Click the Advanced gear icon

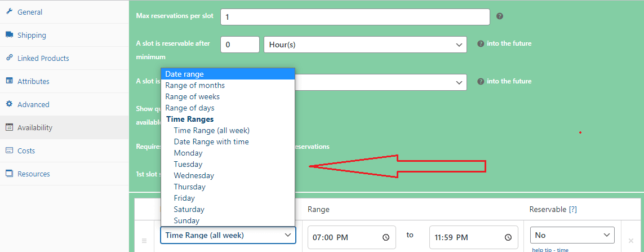point(9,104)
